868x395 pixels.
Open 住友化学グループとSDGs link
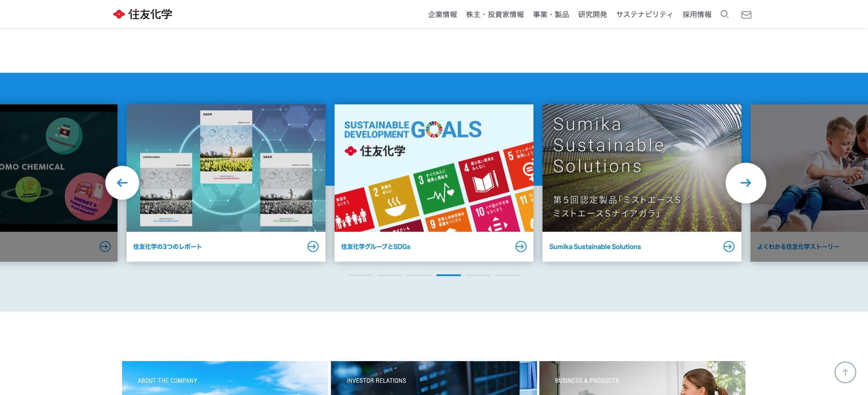point(376,247)
